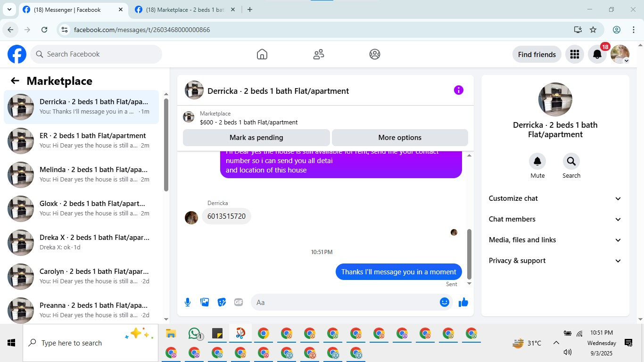Open Snipping Tool from the taskbar

click(x=240, y=334)
